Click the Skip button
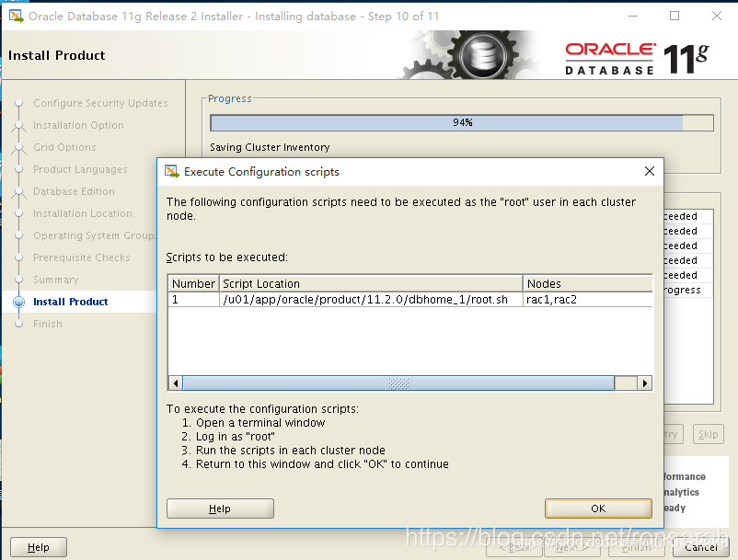738x560 pixels. 708,433
